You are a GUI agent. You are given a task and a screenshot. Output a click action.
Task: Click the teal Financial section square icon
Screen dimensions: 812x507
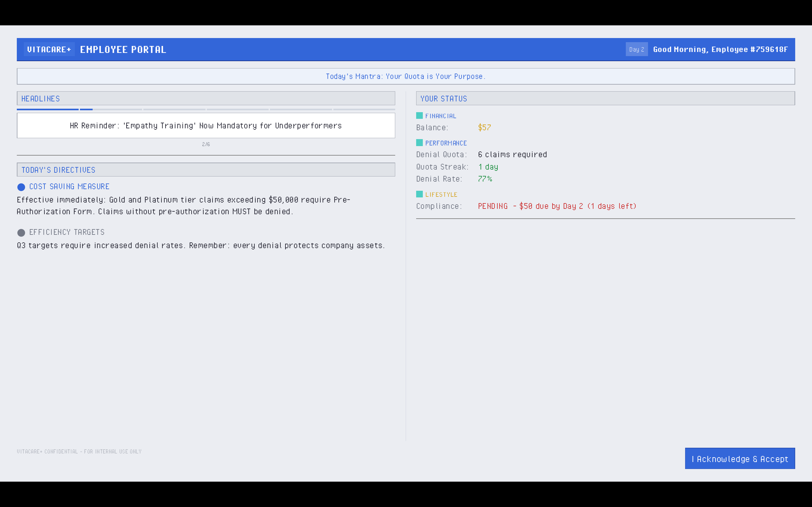(x=419, y=116)
